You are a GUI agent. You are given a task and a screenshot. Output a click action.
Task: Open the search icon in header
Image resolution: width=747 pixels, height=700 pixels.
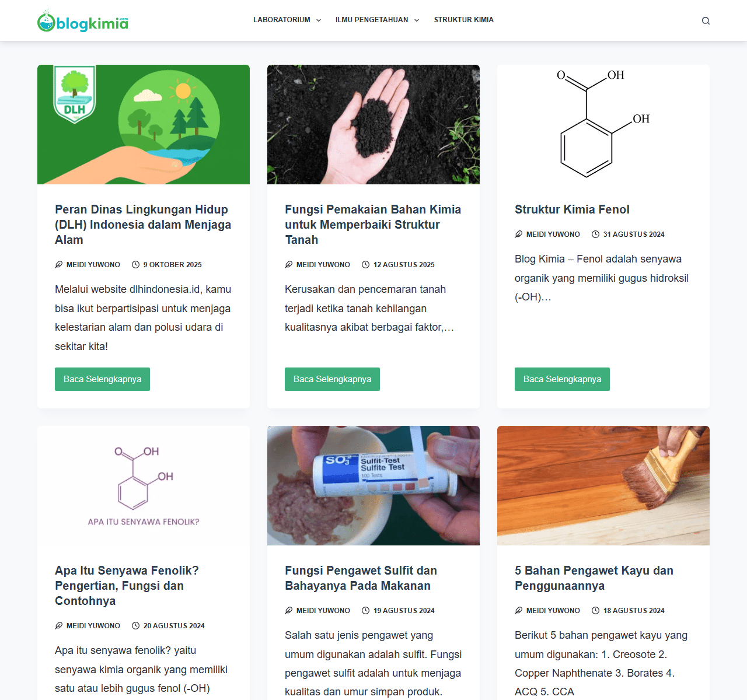tap(706, 20)
